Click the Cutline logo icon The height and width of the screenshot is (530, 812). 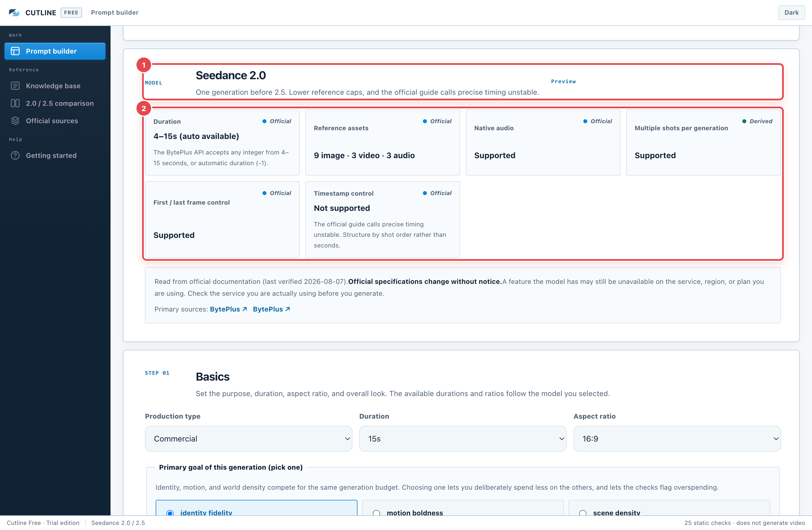pyautogui.click(x=14, y=13)
